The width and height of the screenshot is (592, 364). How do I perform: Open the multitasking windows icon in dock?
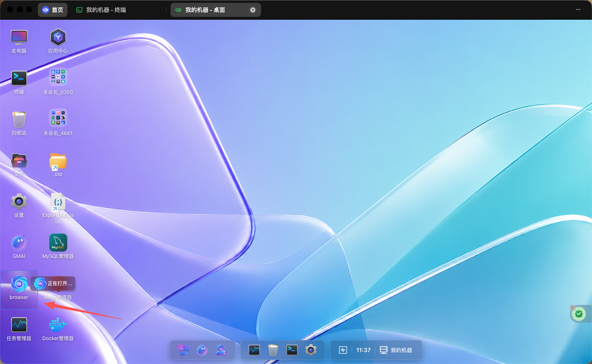(183, 350)
